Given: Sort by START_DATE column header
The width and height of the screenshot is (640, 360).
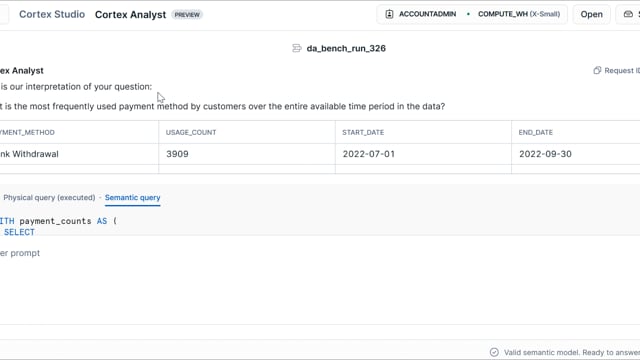Looking at the screenshot, I should 363,132.
